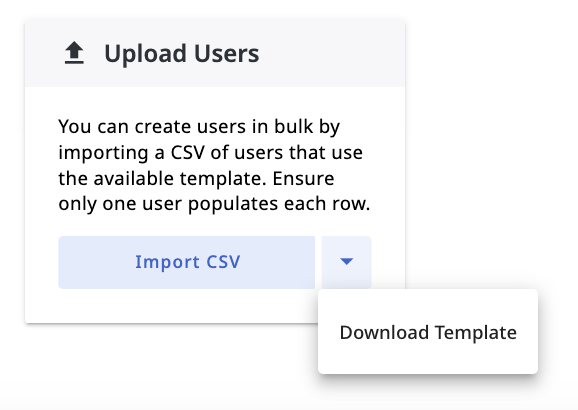Click the 'only one user populates each row' text
578x410 pixels.
(x=214, y=204)
